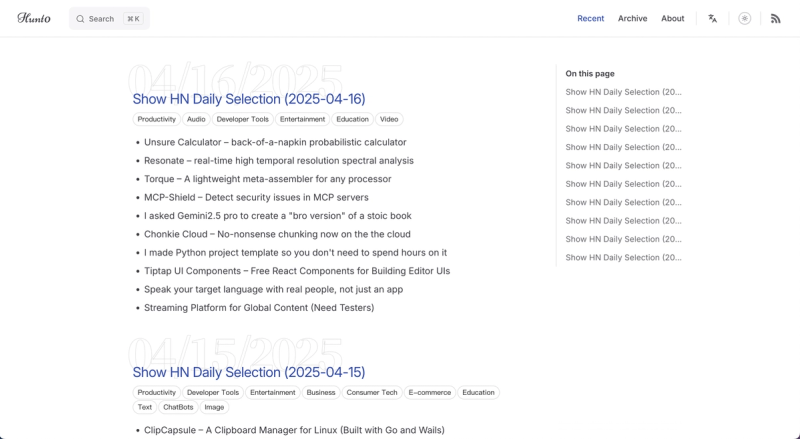Select the Image tag
Screen dimensions: 800x439
click(x=214, y=407)
